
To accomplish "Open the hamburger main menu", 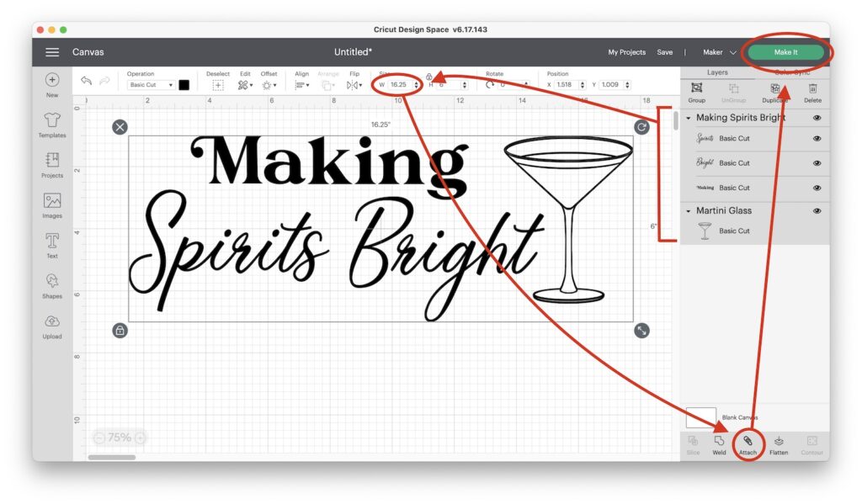I will tap(52, 52).
